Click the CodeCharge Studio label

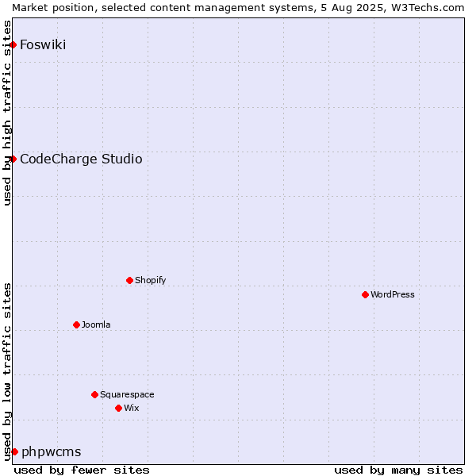(81, 159)
